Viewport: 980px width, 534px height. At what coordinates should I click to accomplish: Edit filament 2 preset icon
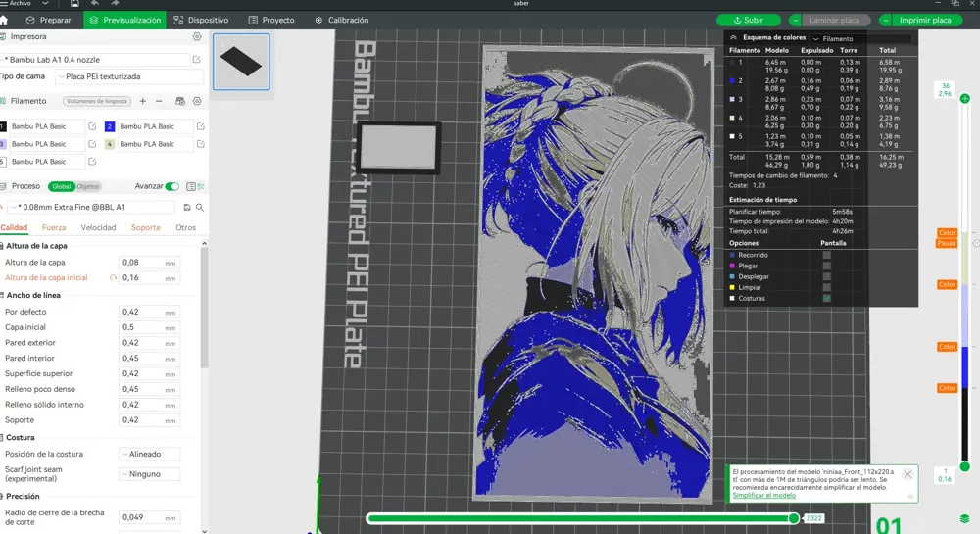click(201, 126)
